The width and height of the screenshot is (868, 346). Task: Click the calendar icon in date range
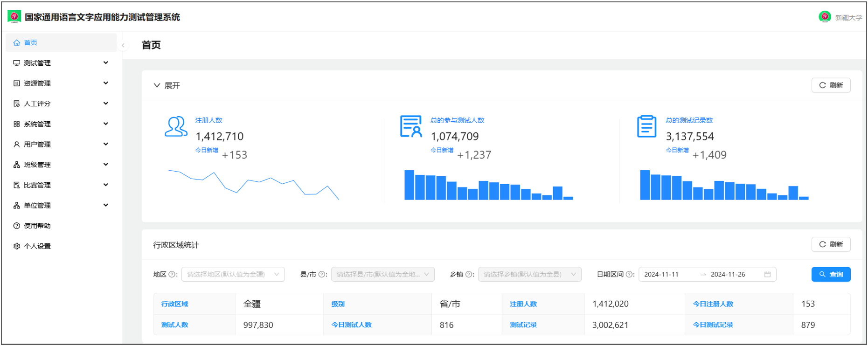(767, 275)
